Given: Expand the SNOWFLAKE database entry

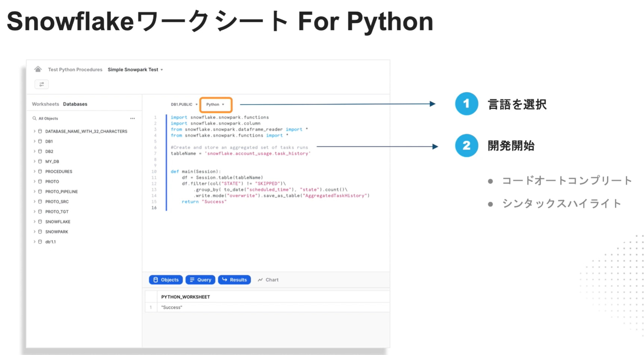Looking at the screenshot, I should click(x=35, y=221).
